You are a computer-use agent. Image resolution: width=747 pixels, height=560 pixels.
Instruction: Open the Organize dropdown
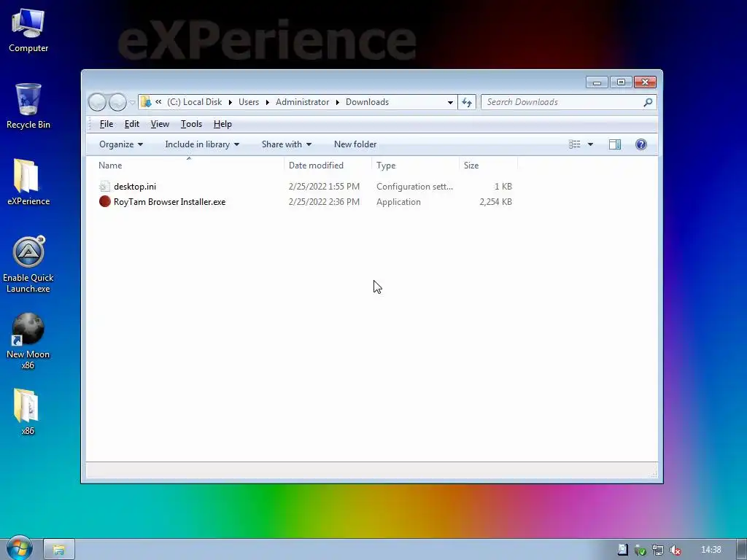121,144
